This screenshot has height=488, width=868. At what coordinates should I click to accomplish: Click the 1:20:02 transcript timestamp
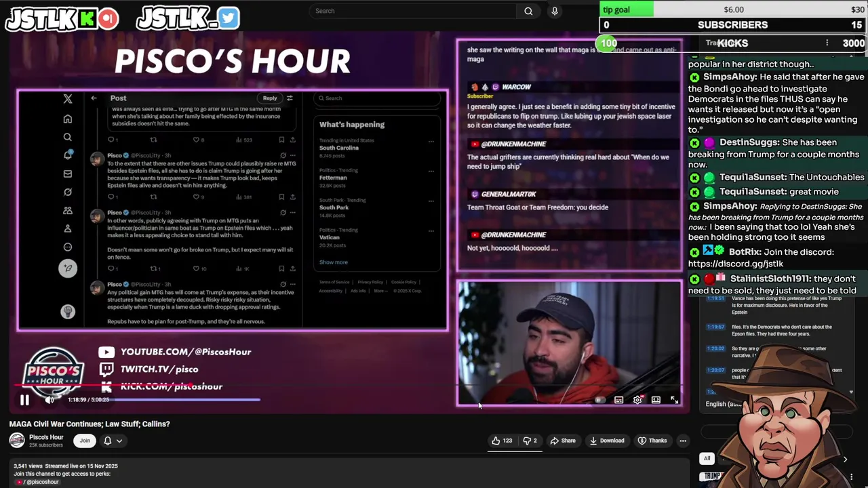(x=715, y=348)
